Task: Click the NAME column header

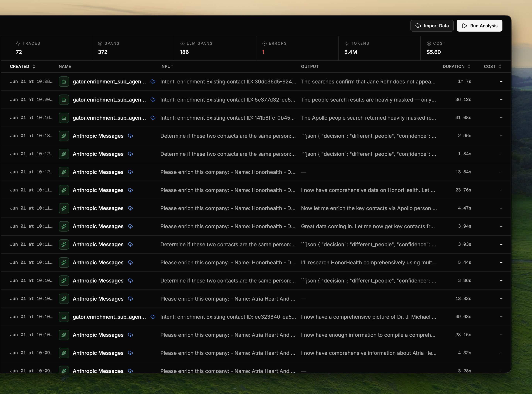Action: pos(65,66)
